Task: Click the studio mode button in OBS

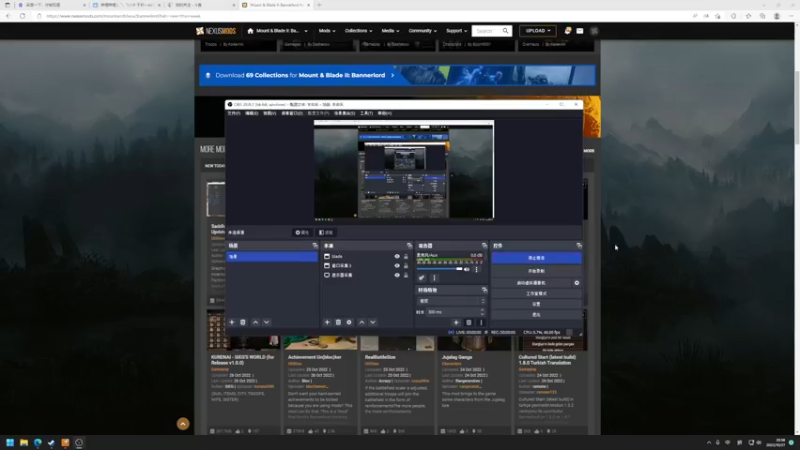Action: pos(536,294)
